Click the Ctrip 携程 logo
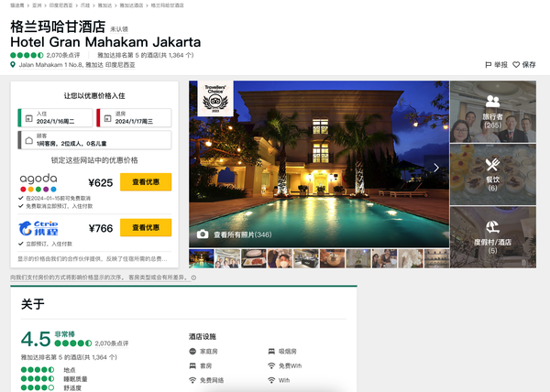 coord(38,228)
